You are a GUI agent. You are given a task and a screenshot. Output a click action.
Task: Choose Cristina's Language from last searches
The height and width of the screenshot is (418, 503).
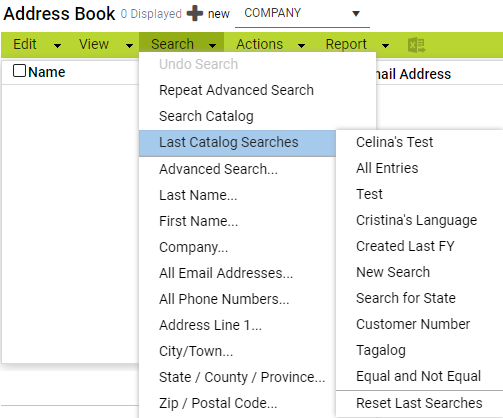(x=416, y=220)
